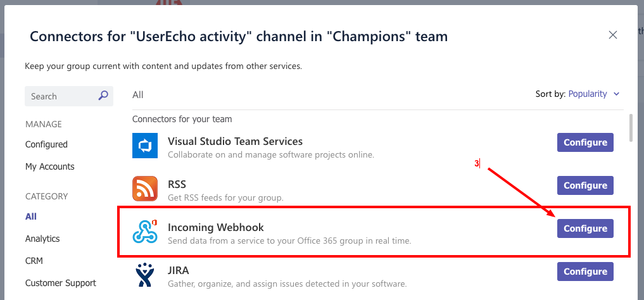Configure the JIRA connector
This screenshot has width=644, height=300.
(x=585, y=272)
